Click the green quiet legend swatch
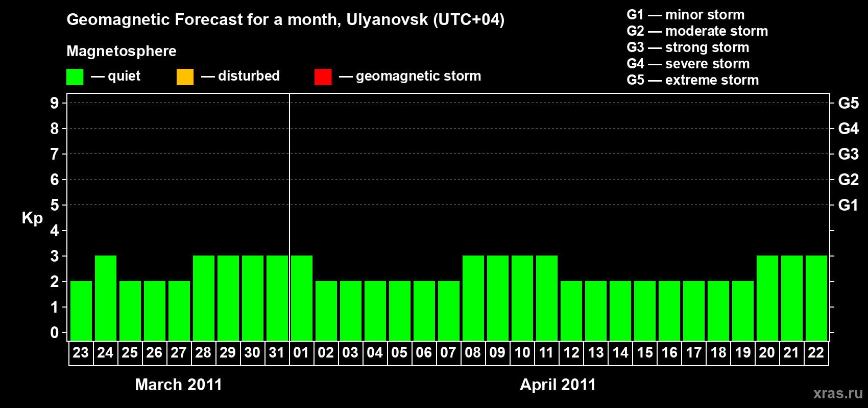 (x=75, y=77)
